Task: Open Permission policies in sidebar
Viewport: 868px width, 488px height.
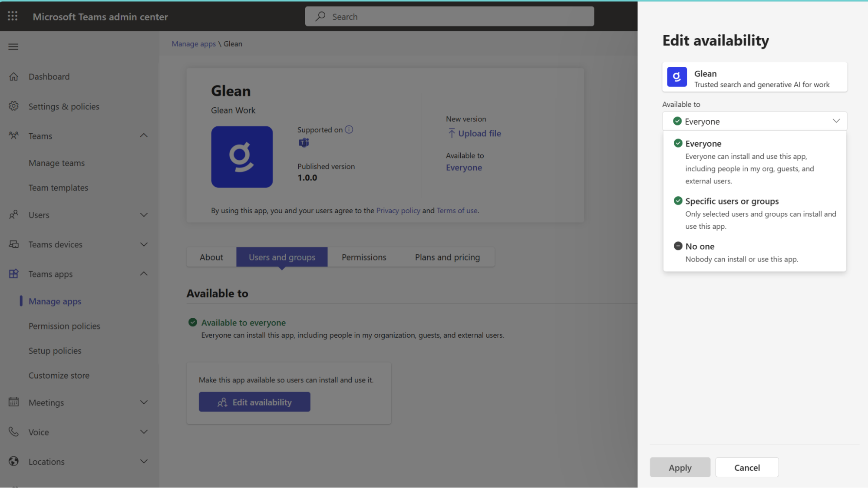Action: 64,326
